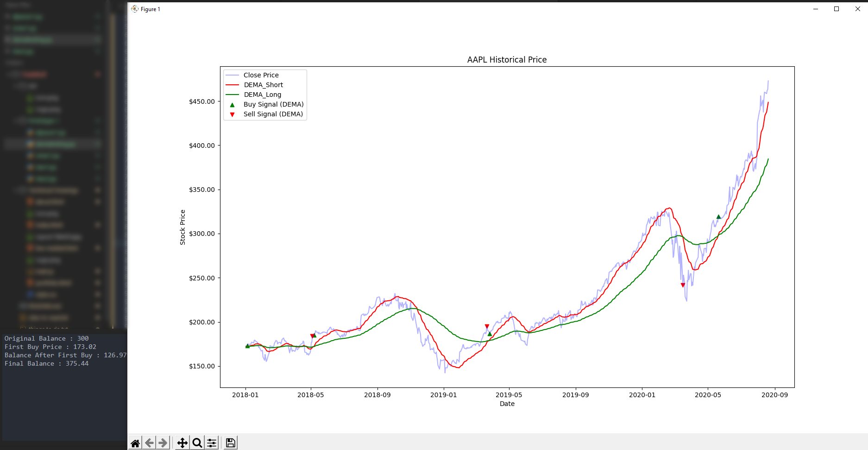Save the figure with floppy icon

click(230, 443)
